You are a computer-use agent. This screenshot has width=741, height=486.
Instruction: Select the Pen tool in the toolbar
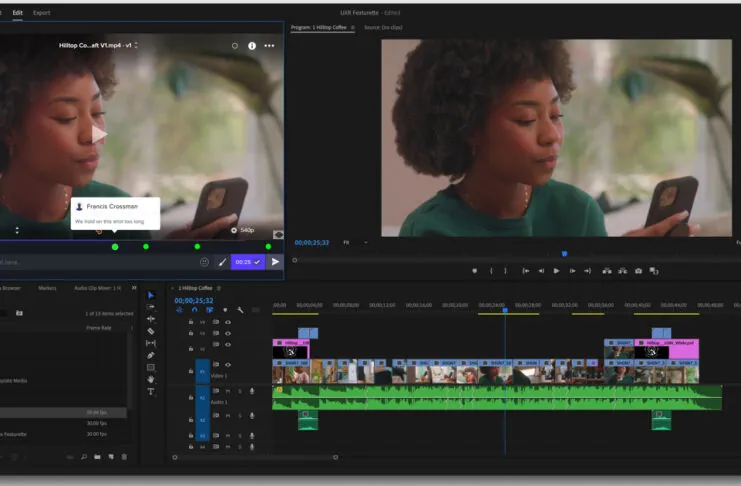point(151,355)
